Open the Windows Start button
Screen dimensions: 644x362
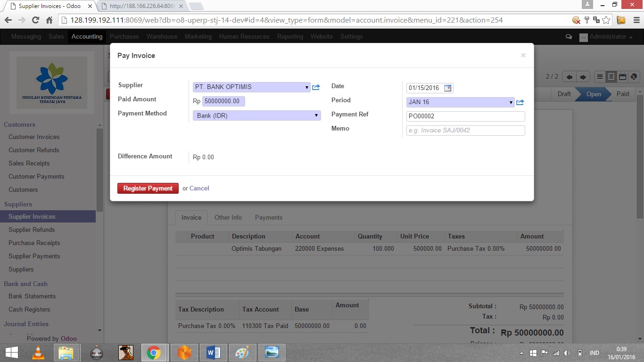(x=11, y=353)
